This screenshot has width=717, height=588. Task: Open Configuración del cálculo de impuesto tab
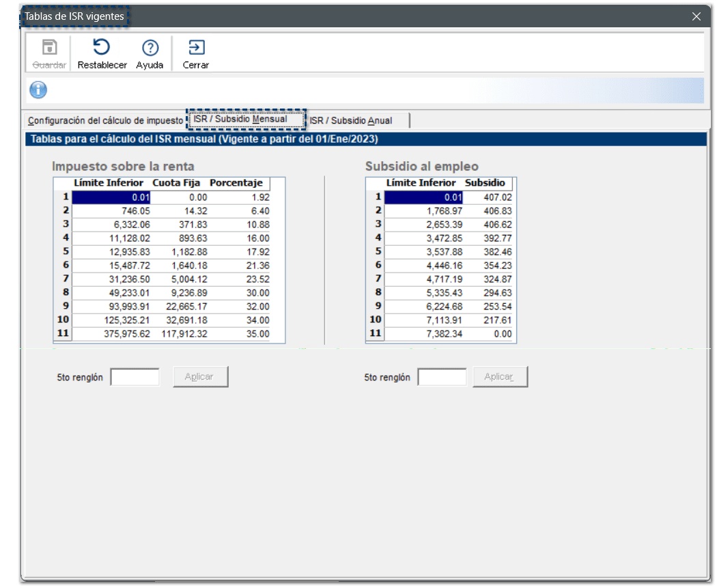[x=106, y=121]
